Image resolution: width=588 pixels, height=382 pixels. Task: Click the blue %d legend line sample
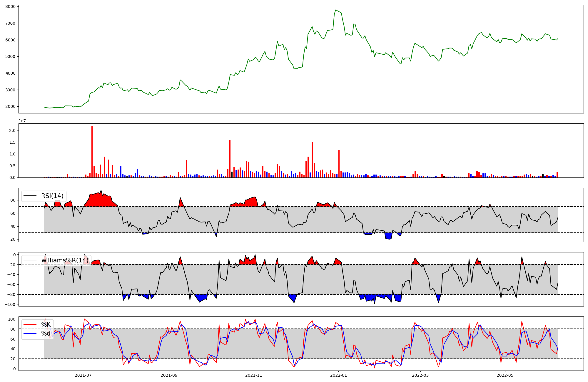coord(30,333)
